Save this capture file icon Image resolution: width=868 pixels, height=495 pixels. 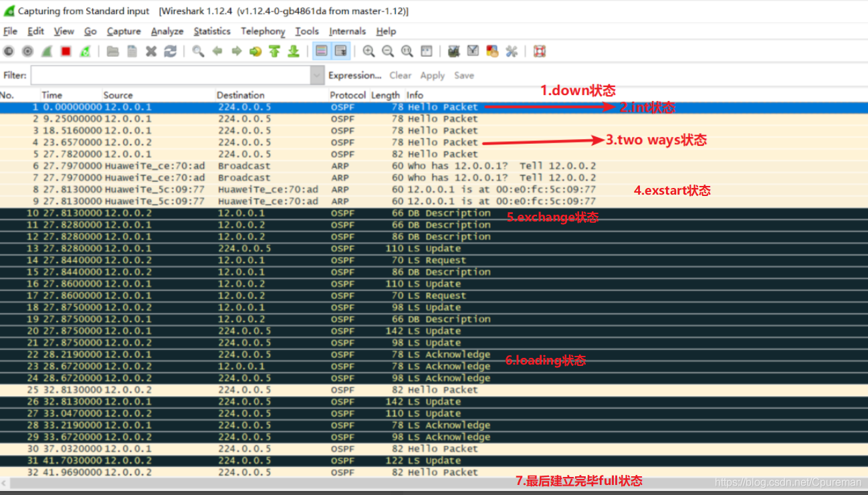132,52
